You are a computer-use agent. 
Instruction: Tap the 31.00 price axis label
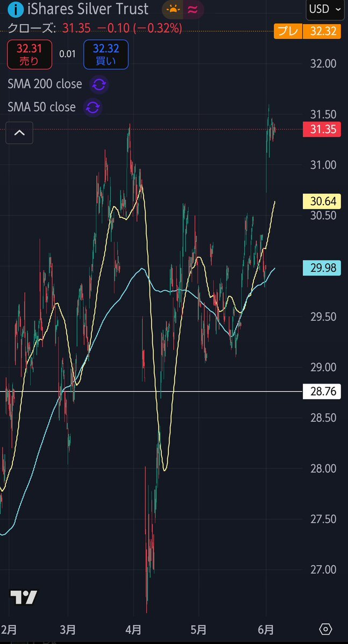(x=323, y=165)
